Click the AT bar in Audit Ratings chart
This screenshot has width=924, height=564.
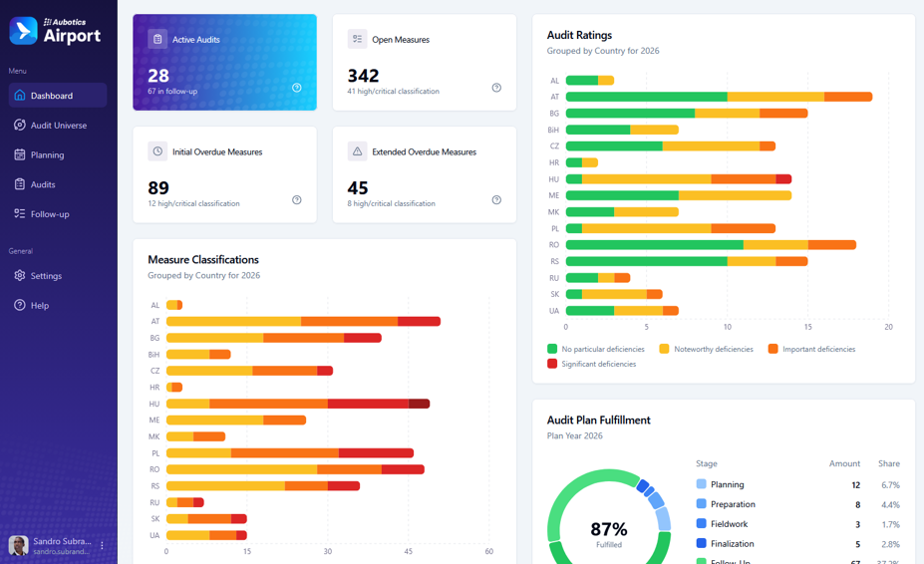pyautogui.click(x=719, y=97)
